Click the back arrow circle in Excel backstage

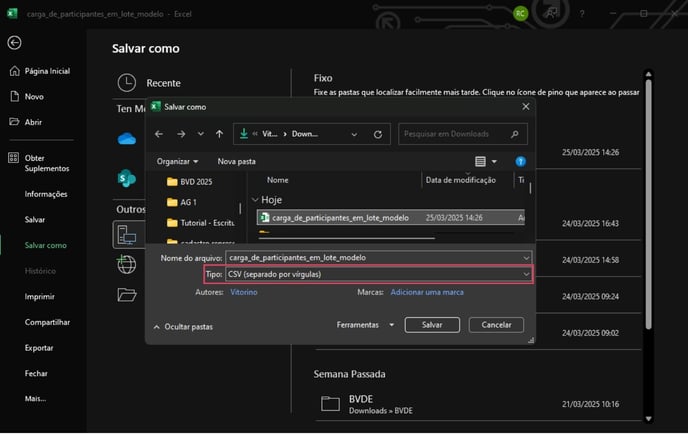pyautogui.click(x=14, y=43)
